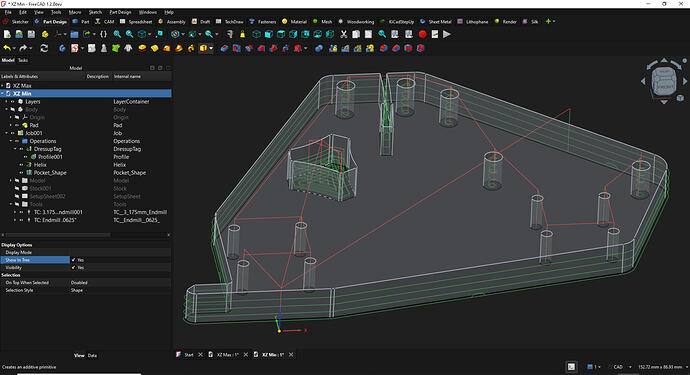This screenshot has width=690, height=375.
Task: Click the Paste clipboard icon
Action: (368, 34)
